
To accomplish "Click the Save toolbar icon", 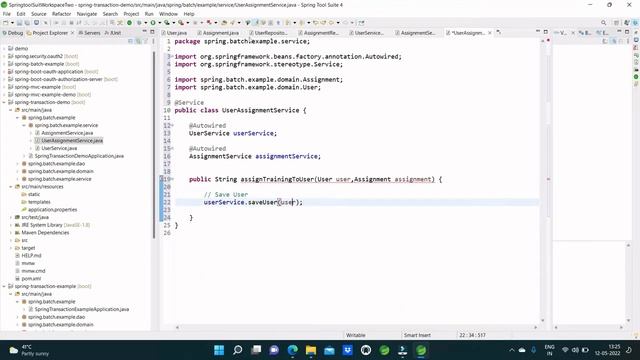I will 19,23.
